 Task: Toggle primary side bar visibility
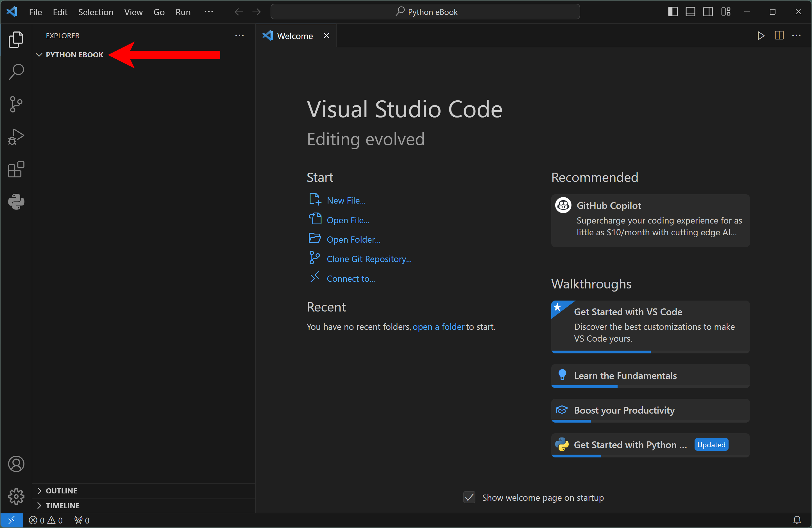[x=673, y=12]
